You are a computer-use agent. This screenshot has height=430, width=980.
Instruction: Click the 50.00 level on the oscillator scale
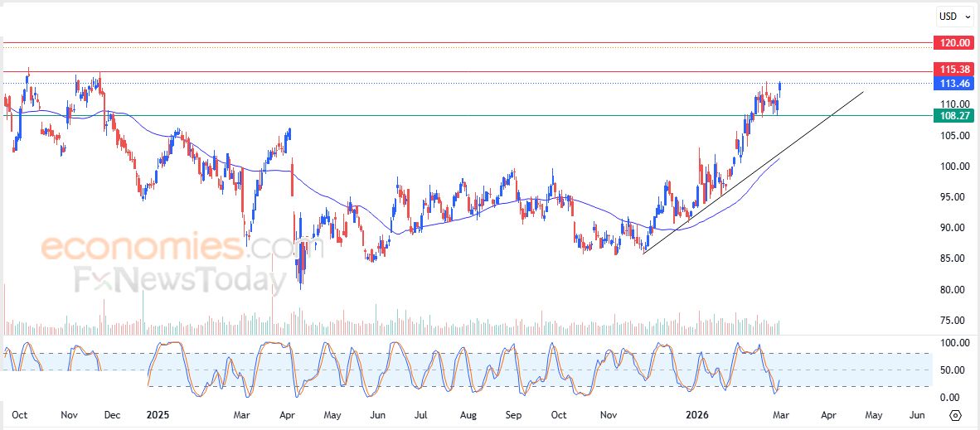[949, 370]
